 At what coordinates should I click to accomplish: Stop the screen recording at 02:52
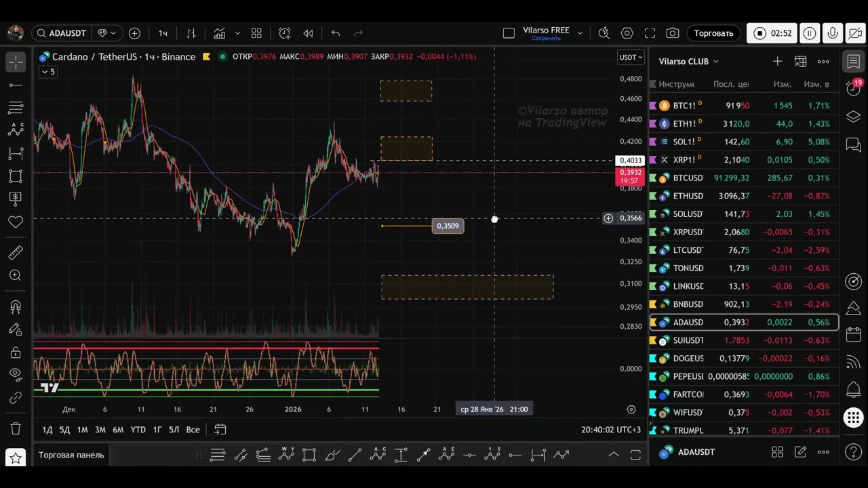[772, 33]
